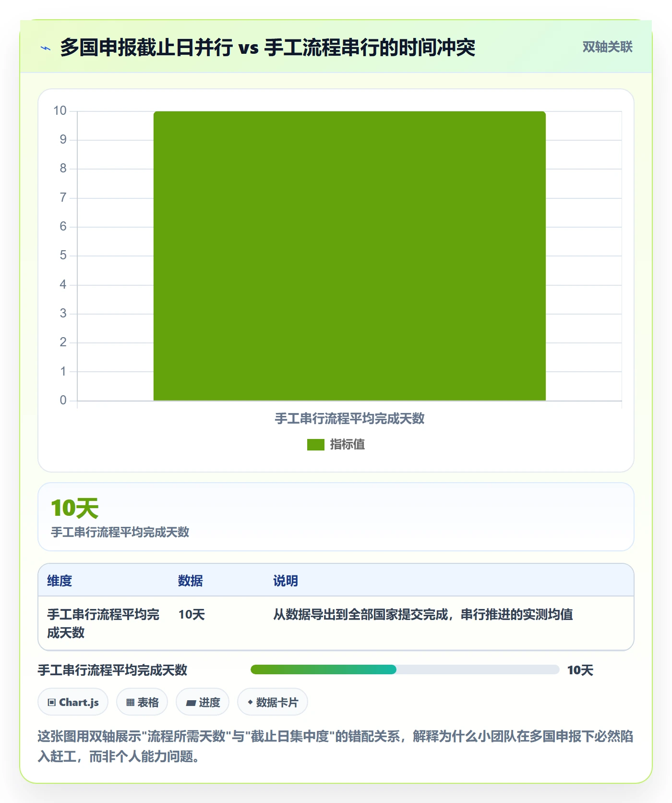Click the 10天 value in the data card
This screenshot has height=803, width=672.
click(x=74, y=508)
